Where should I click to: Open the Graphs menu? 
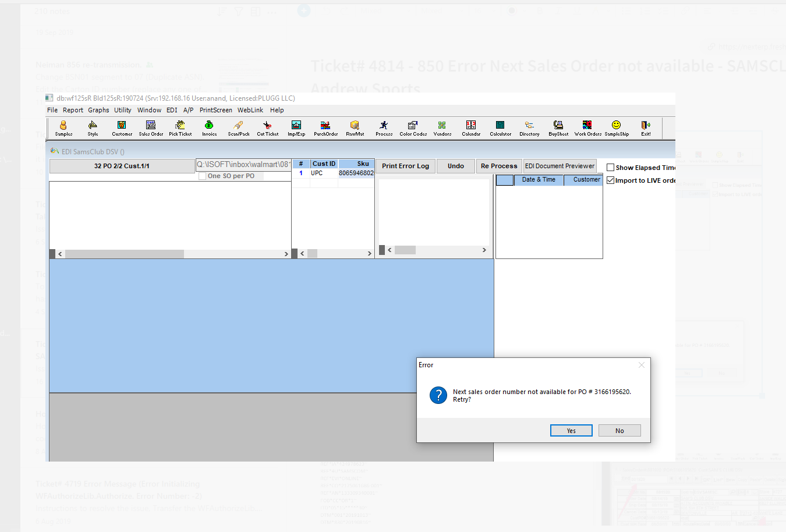pyautogui.click(x=98, y=110)
